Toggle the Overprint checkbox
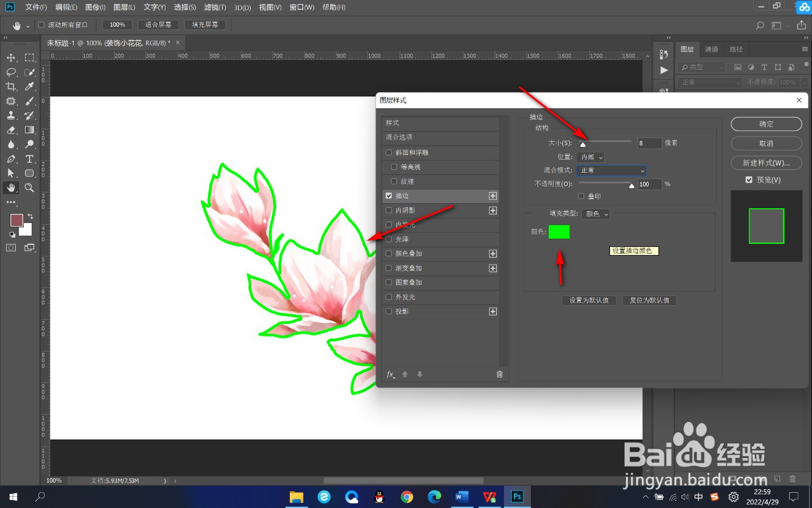Screen dimensions: 812x508 click(x=581, y=196)
